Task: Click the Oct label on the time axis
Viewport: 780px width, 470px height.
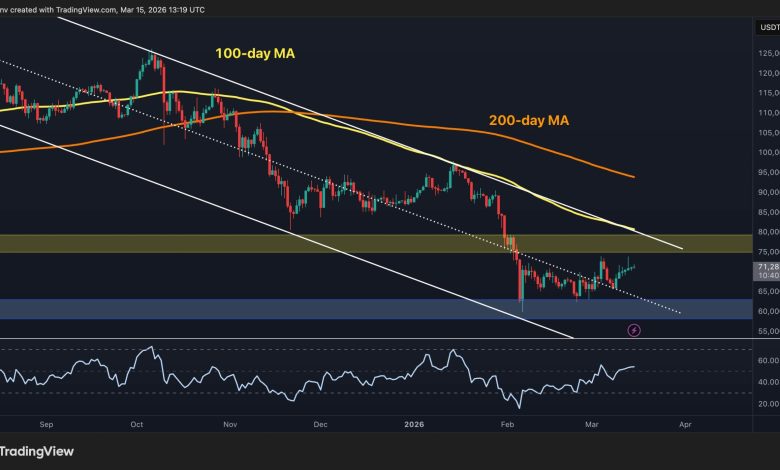Action: tap(135, 424)
